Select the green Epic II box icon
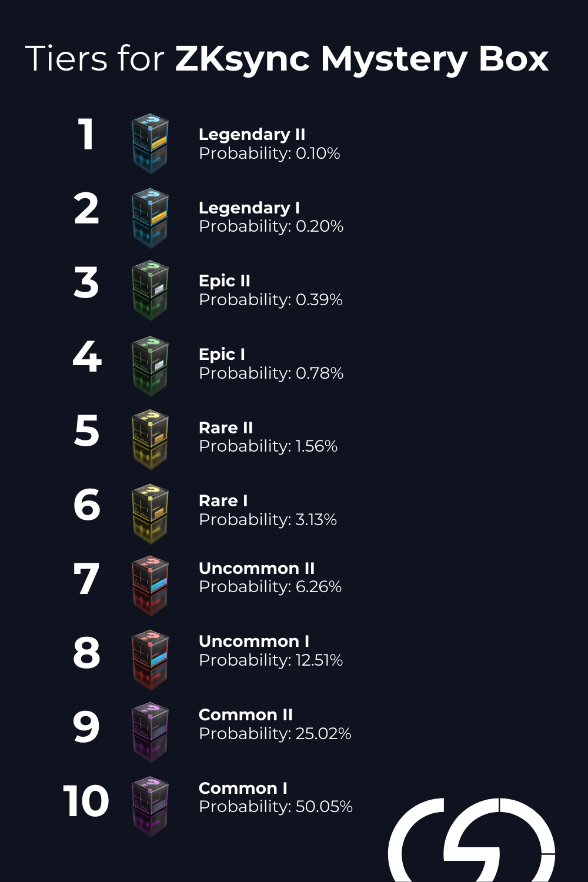The image size is (588, 882). (150, 290)
